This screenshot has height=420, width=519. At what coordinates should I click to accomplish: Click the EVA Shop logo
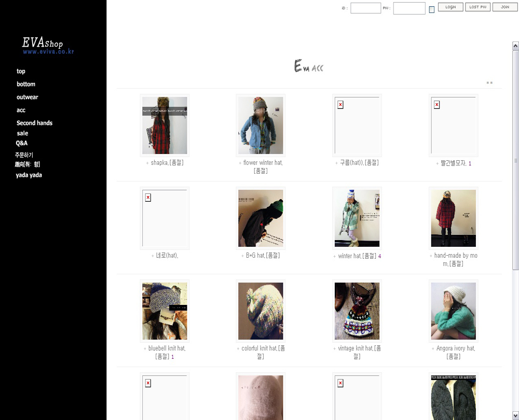click(x=48, y=45)
